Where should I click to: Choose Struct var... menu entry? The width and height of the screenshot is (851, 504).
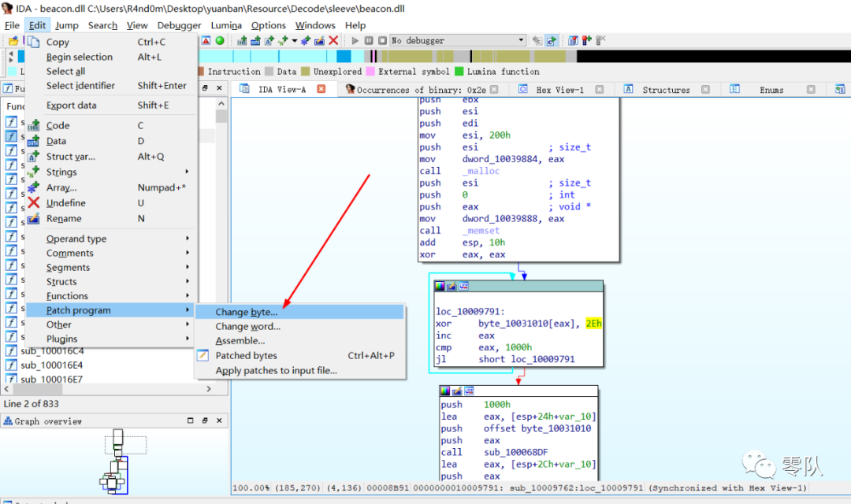[111, 156]
